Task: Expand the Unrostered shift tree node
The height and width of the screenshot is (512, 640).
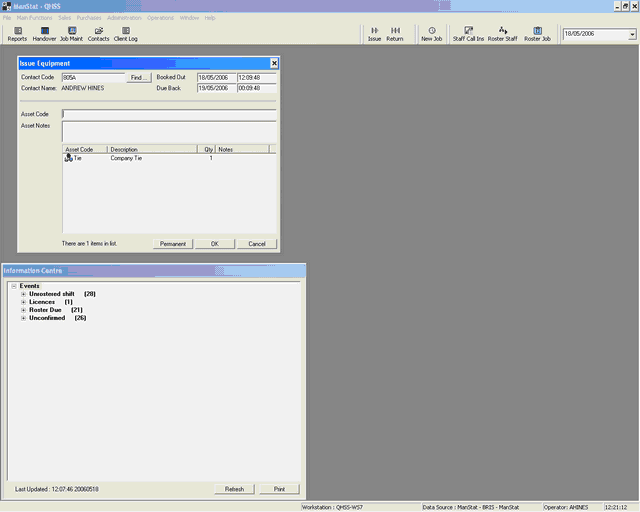Action: click(23, 294)
